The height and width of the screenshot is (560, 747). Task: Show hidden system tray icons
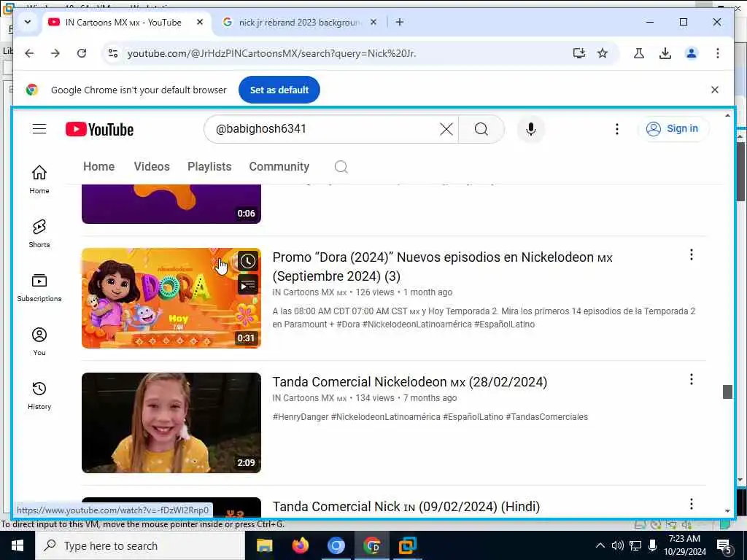point(600,545)
